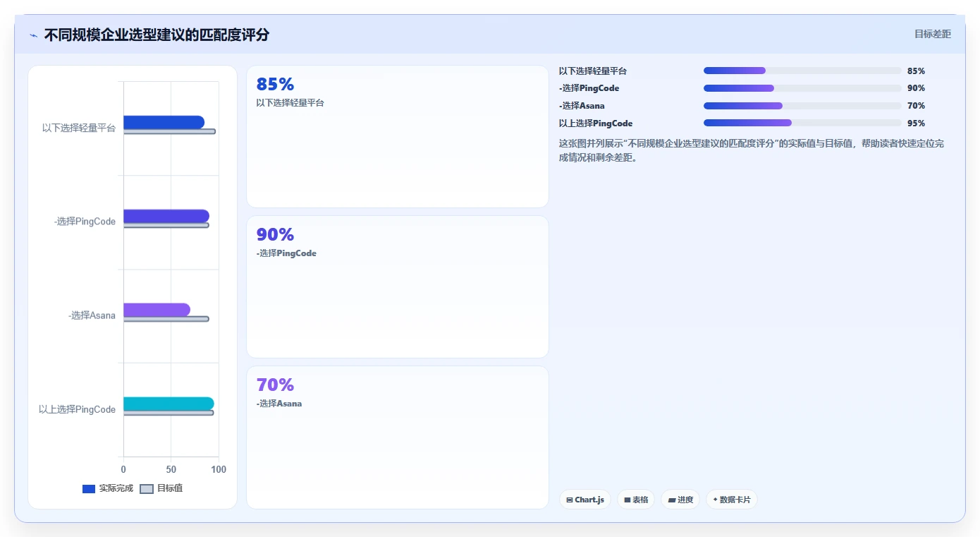This screenshot has height=537, width=980.
Task: Click the y-axis label -选择PingCode
Action: click(85, 222)
